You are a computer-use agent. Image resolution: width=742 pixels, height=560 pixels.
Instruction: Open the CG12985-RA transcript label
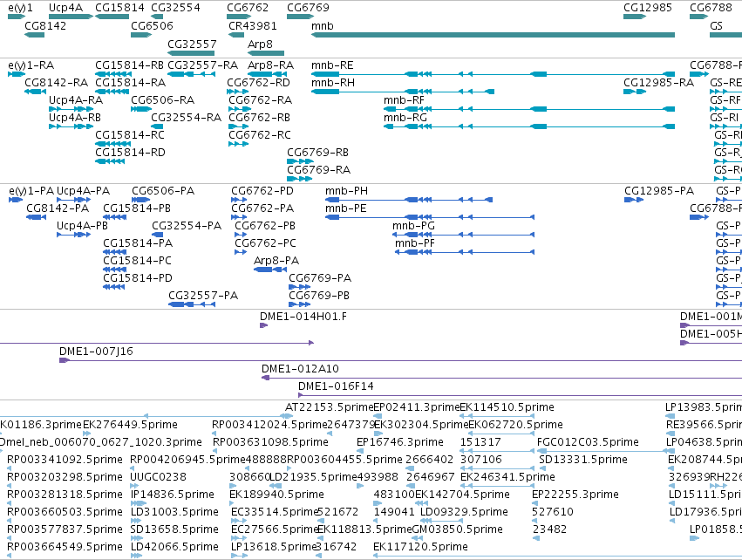tap(658, 82)
